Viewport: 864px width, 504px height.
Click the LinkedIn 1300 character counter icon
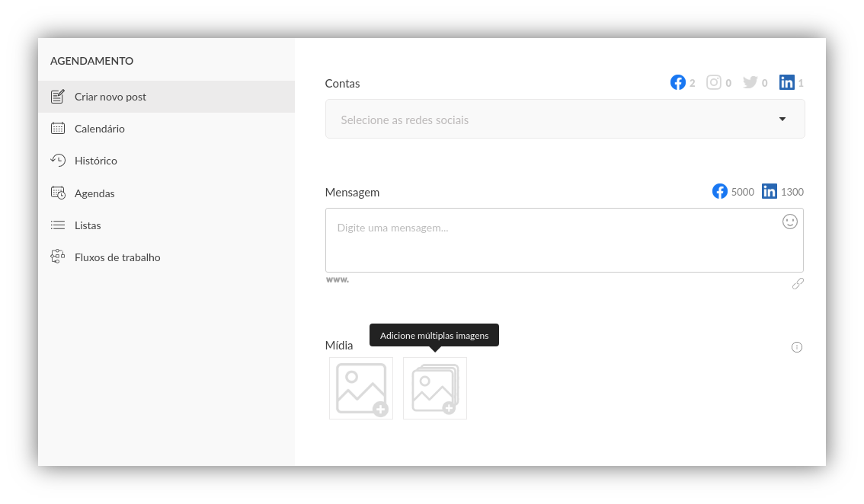click(x=770, y=192)
